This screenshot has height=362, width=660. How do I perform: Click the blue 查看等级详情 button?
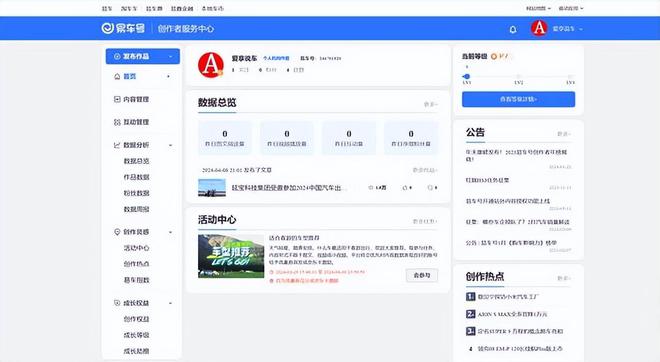point(518,99)
